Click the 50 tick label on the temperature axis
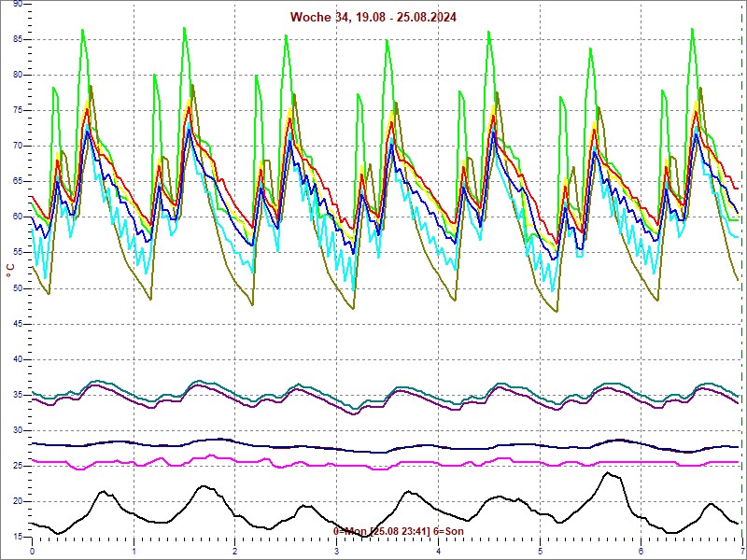Screen dimensions: 747x560 click(x=17, y=288)
